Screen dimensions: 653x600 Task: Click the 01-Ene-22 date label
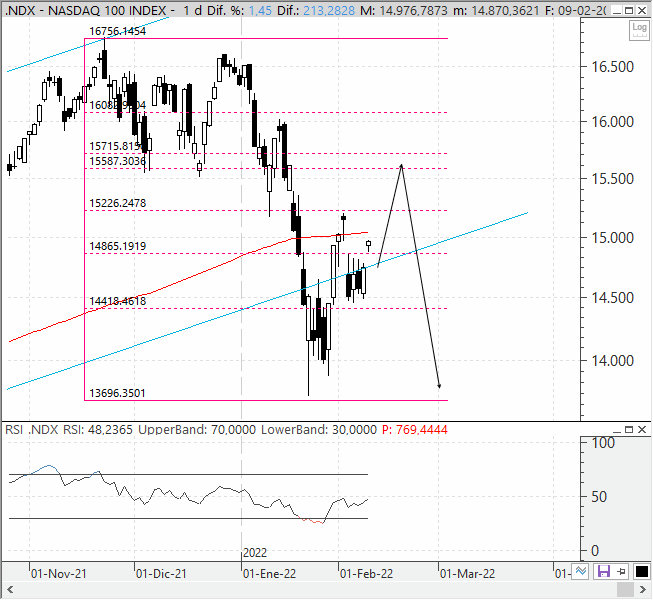(x=269, y=574)
